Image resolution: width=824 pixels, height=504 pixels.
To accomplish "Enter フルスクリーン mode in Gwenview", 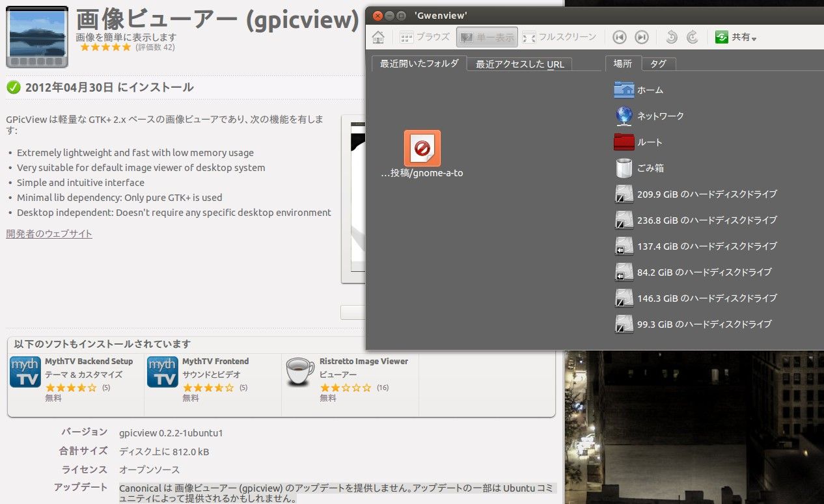I will [x=560, y=37].
